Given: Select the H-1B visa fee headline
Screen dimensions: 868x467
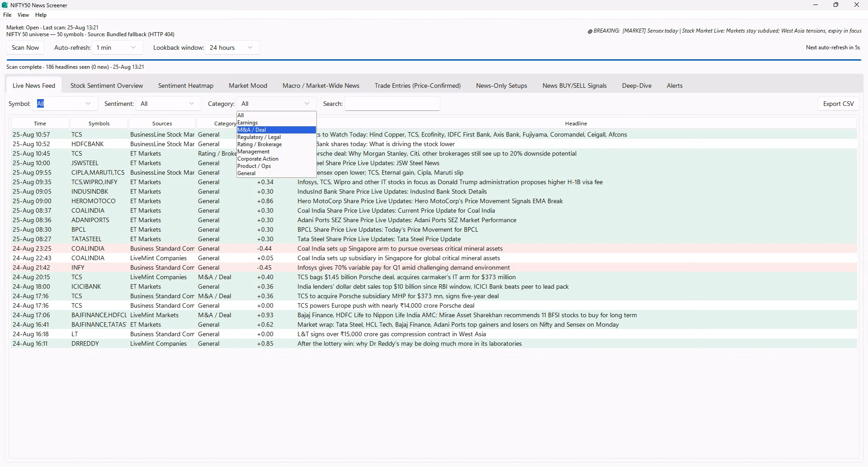Looking at the screenshot, I should point(450,182).
